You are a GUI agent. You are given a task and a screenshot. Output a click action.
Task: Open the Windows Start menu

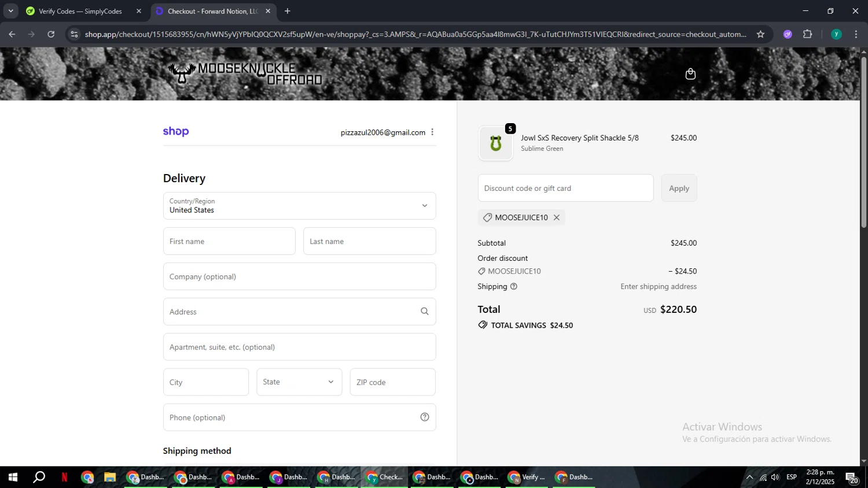pos(13,477)
